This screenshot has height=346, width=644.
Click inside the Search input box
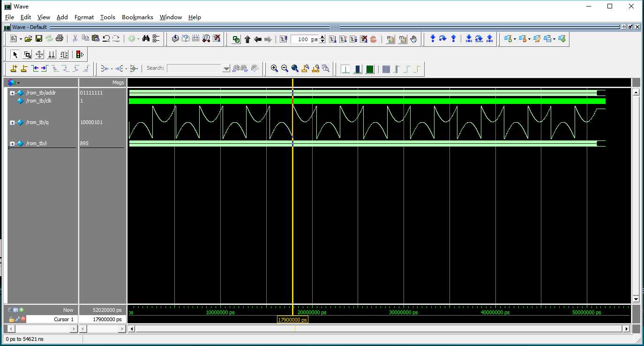pos(194,68)
